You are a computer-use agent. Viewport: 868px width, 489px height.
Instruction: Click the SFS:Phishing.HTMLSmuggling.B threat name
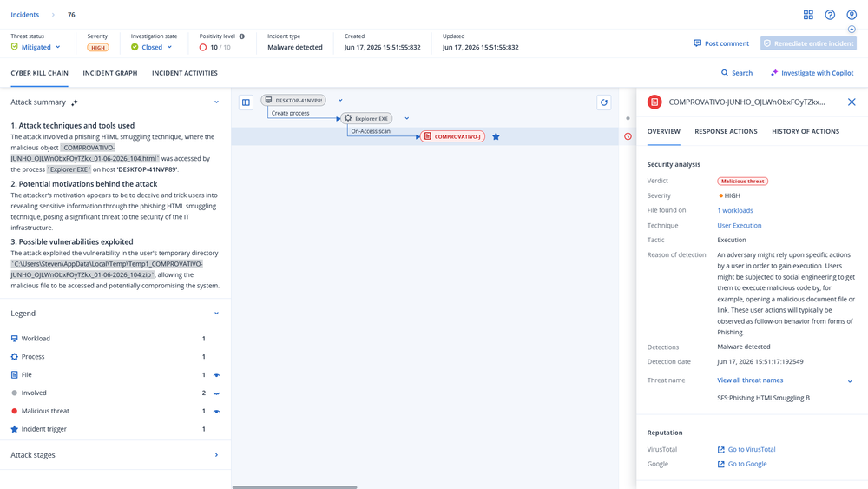(x=763, y=398)
